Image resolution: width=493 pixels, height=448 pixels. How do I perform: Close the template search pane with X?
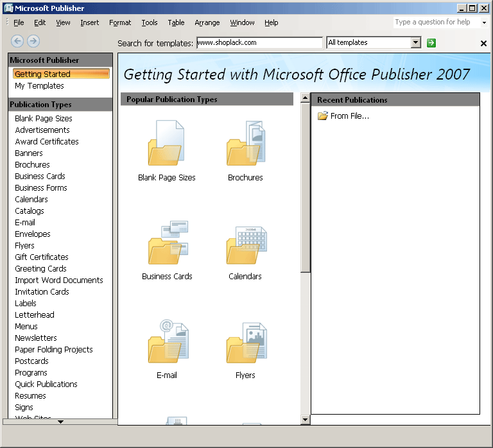(x=483, y=44)
